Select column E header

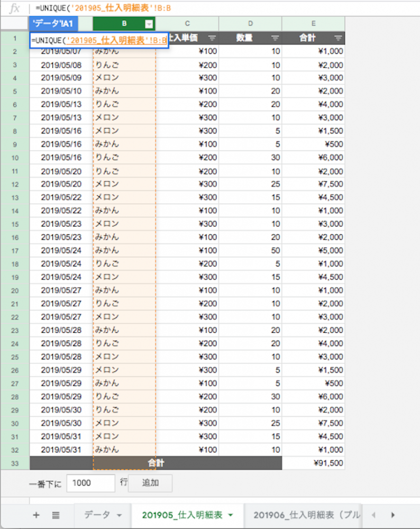click(x=313, y=24)
